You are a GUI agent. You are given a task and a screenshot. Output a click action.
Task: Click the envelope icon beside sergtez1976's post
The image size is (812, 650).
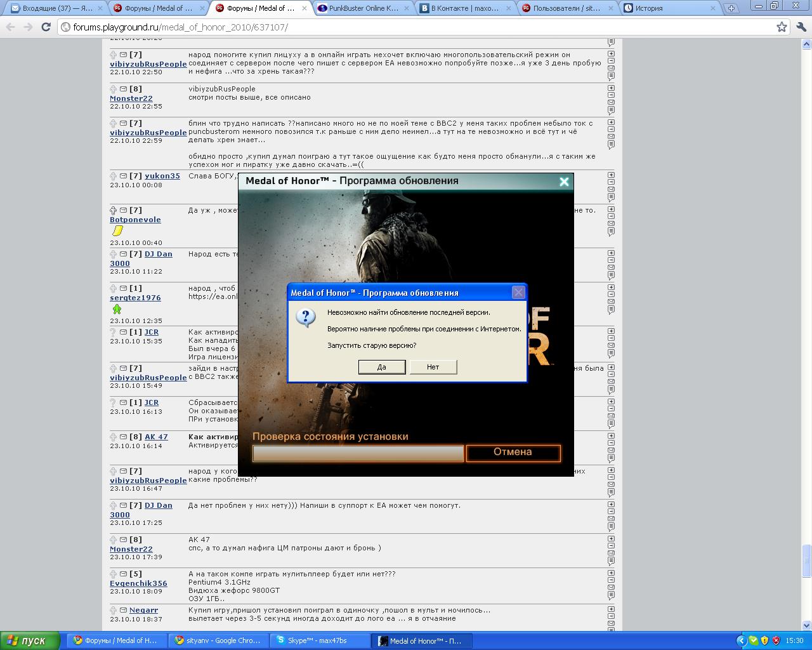click(123, 288)
